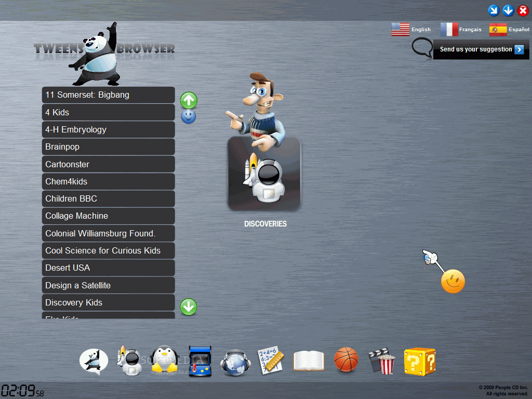This screenshot has height=399, width=532.
Task: Click the large Discoveries astronaut tile
Action: [264, 174]
